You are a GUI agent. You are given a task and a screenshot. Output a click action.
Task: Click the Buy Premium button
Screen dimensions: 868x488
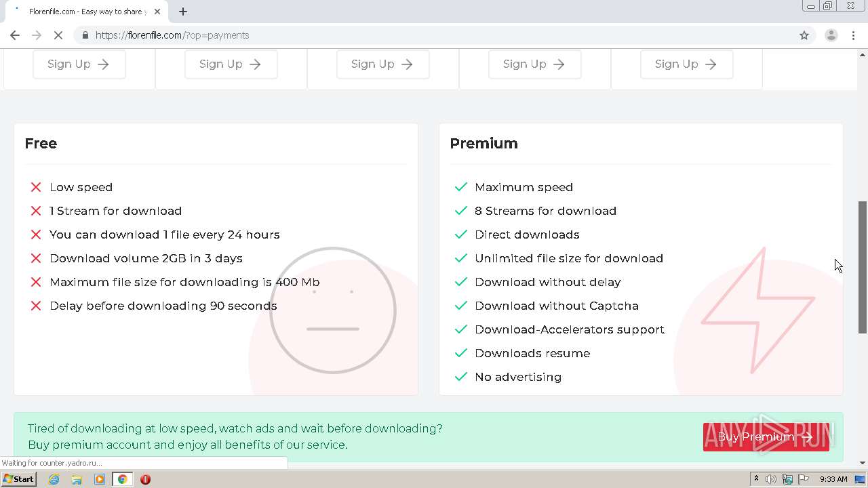pyautogui.click(x=766, y=436)
